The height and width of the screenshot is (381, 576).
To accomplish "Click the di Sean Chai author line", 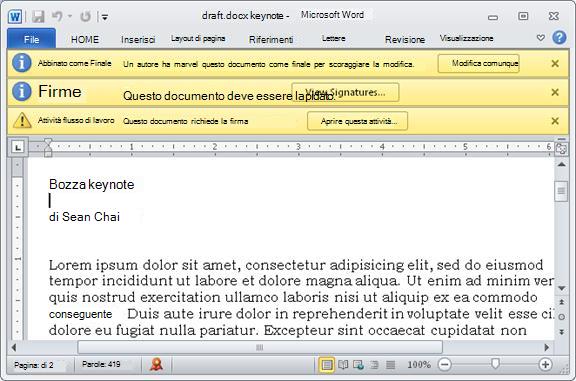I will point(84,217).
